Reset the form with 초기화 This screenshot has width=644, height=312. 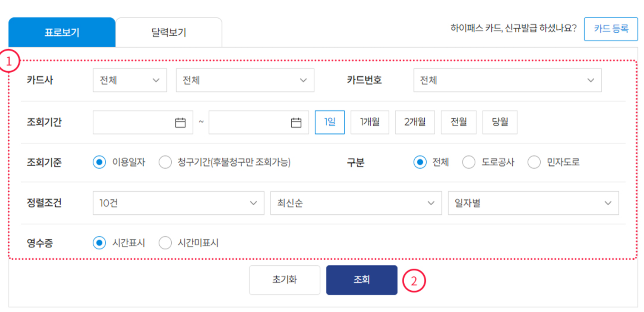click(284, 280)
